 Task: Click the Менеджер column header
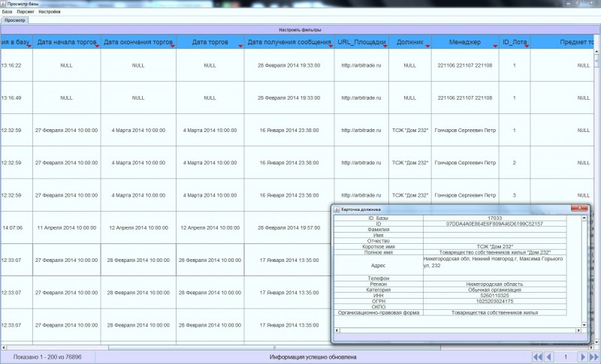pyautogui.click(x=465, y=42)
